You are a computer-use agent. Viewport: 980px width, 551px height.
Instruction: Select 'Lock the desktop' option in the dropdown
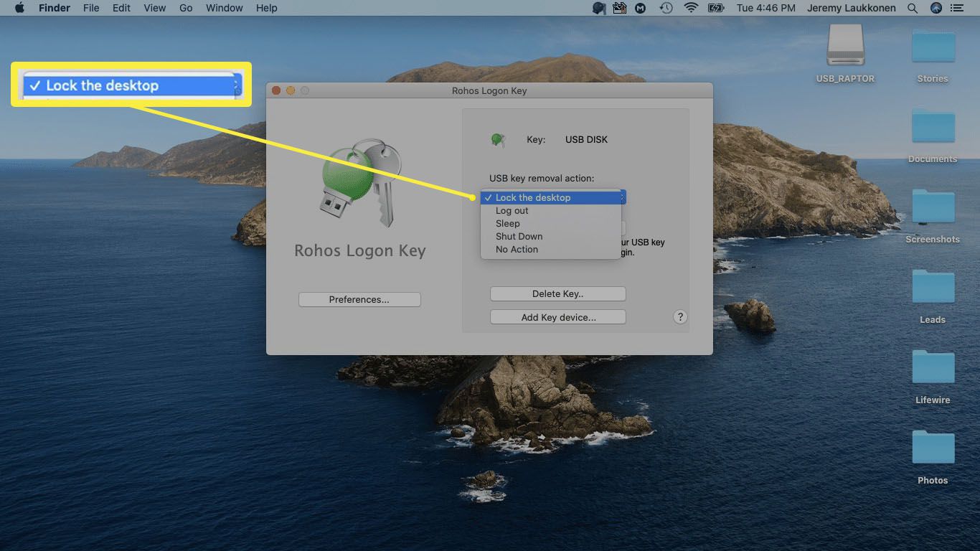(x=551, y=197)
